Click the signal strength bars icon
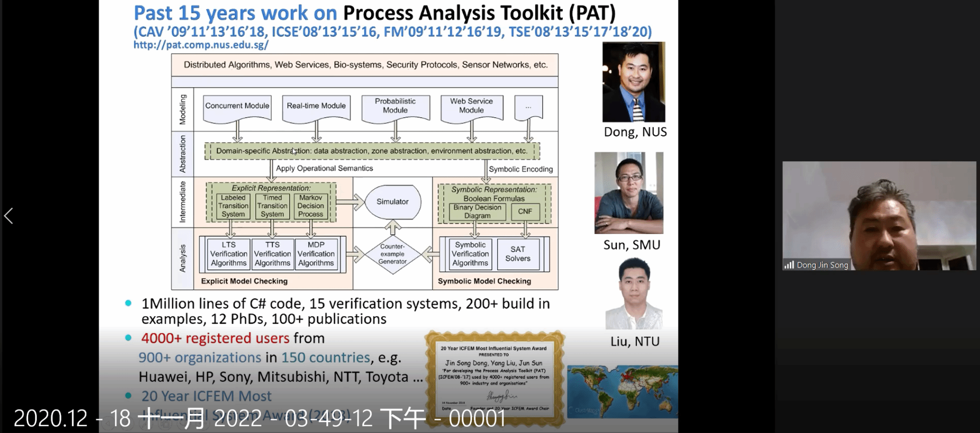 [789, 265]
